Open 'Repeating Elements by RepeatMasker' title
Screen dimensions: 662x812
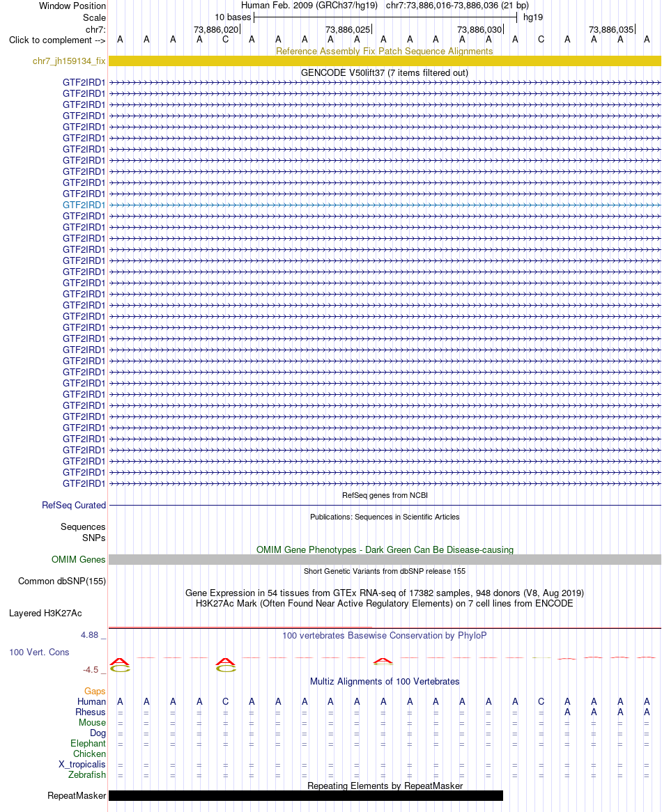pyautogui.click(x=385, y=786)
